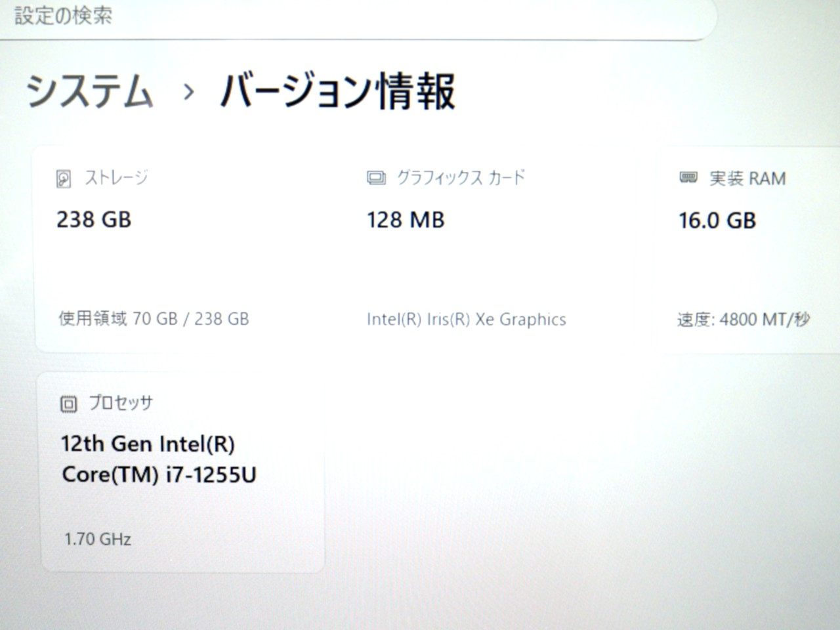The height and width of the screenshot is (630, 840).
Task: Click the 使用領域 70 GB usage text
Action: tap(154, 319)
